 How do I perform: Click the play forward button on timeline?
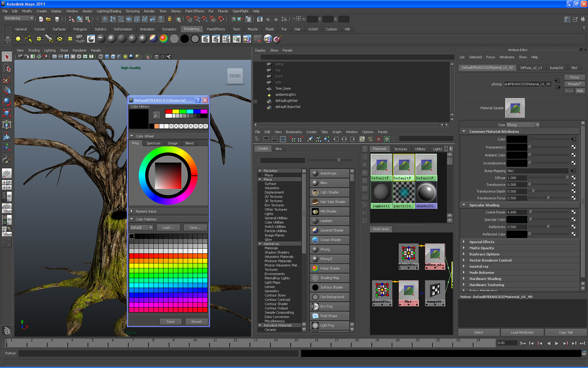(x=557, y=343)
